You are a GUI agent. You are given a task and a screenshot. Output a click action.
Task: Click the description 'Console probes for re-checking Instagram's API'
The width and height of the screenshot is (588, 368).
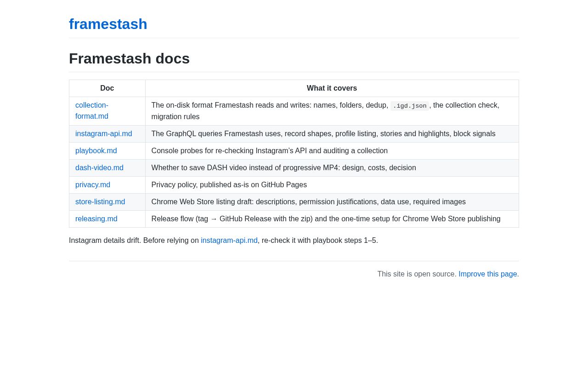332,151
